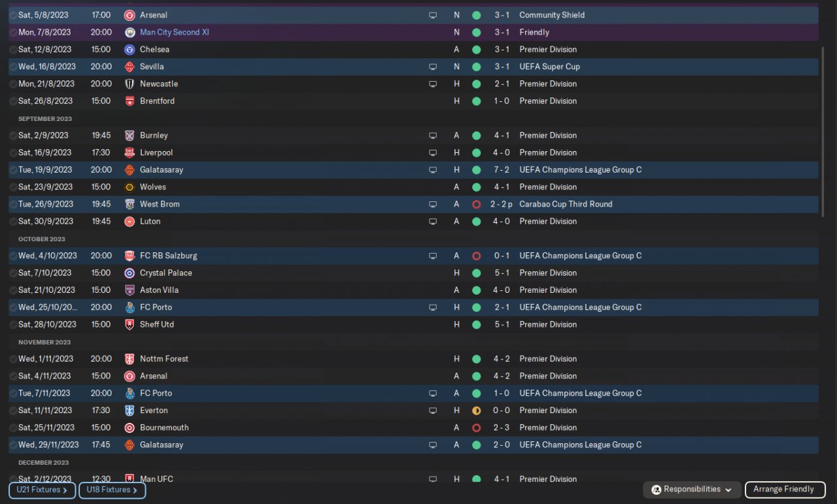Open the Responsibilities dropdown
837x504 pixels.
point(692,490)
